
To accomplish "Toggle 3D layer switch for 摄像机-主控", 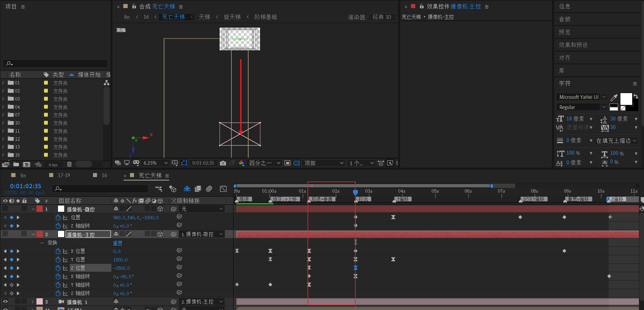I will [160, 234].
